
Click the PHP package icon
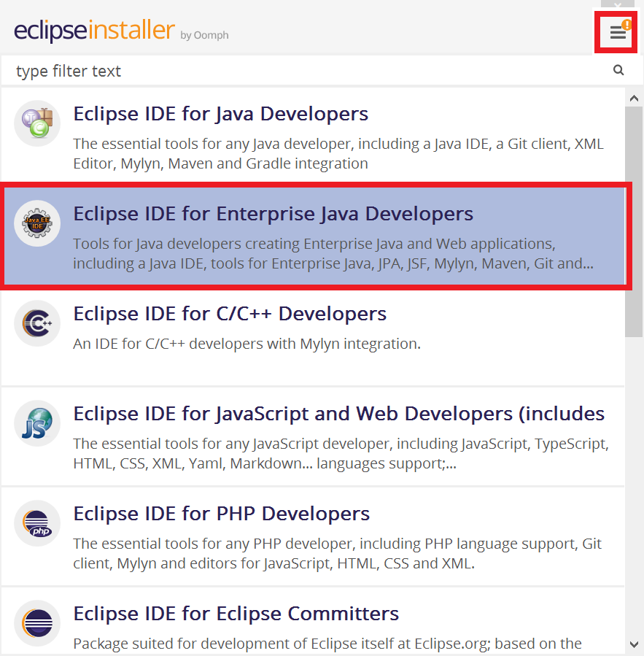point(37,523)
